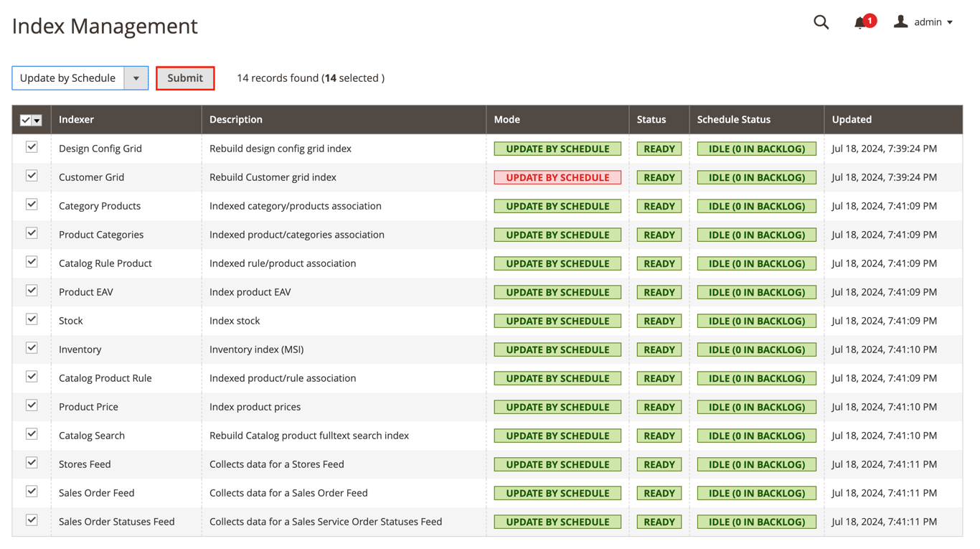Expand the bulk actions dropdown arrow
The width and height of the screenshot is (980, 549).
tap(136, 78)
